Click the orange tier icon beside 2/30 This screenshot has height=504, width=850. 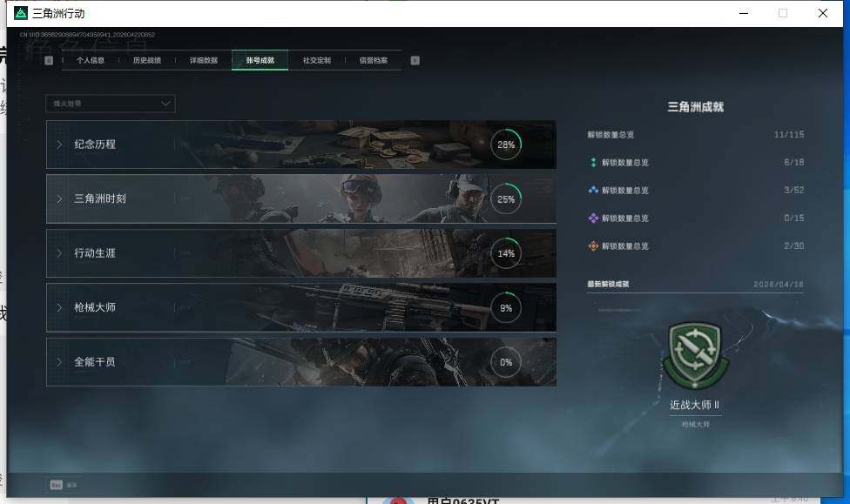pos(593,246)
